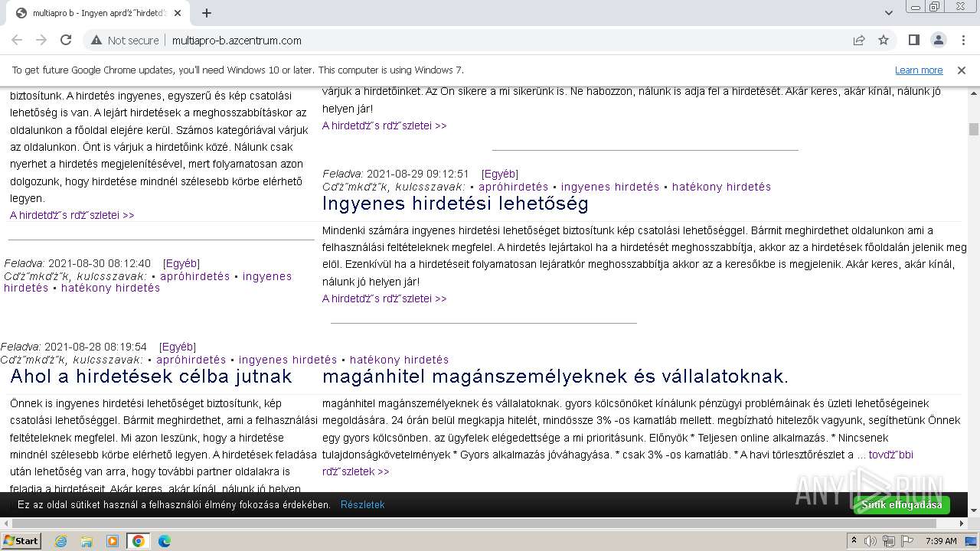980x551 pixels.
Task: Open Microsoft Edge from taskbar
Action: coord(165,541)
